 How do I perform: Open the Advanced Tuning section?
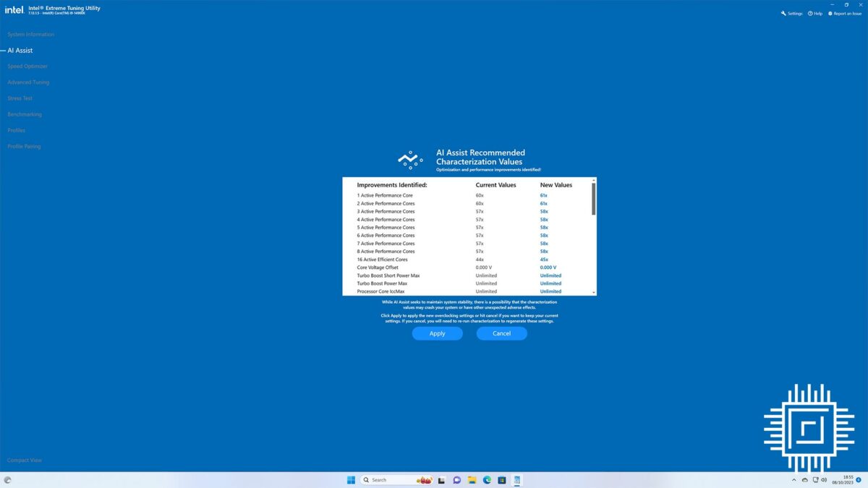coord(28,82)
